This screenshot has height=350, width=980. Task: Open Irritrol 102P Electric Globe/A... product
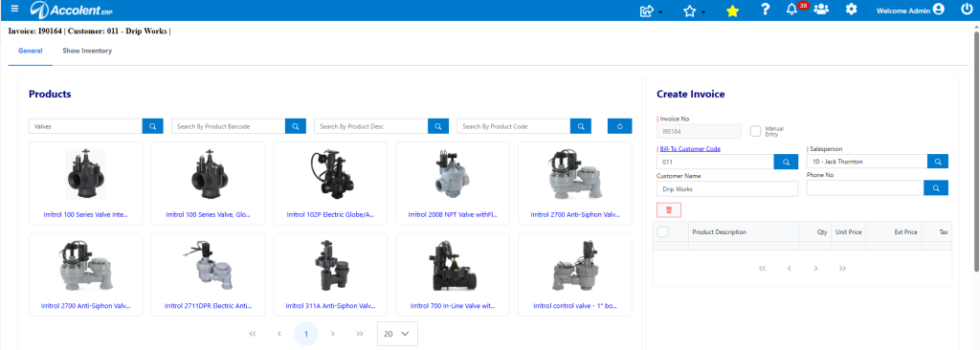[x=330, y=183]
